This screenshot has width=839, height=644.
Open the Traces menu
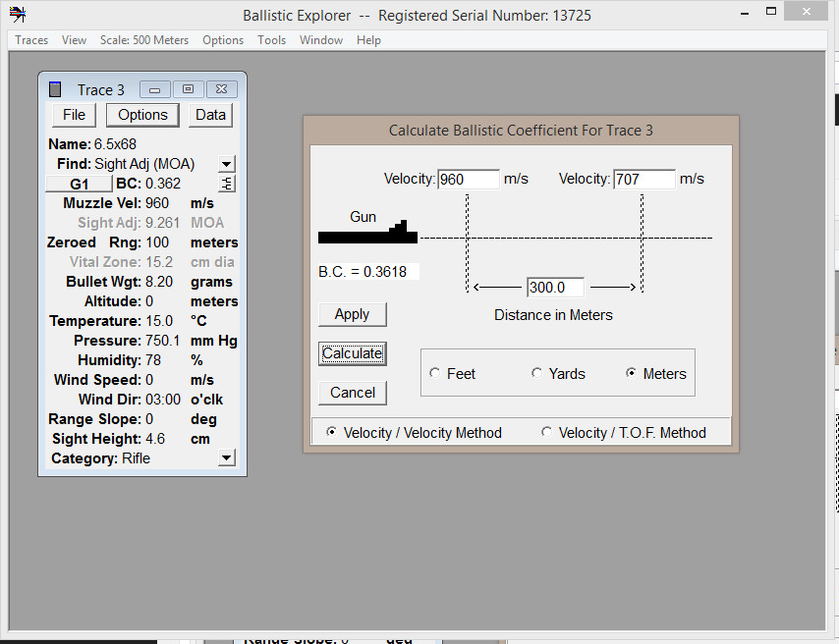31,40
